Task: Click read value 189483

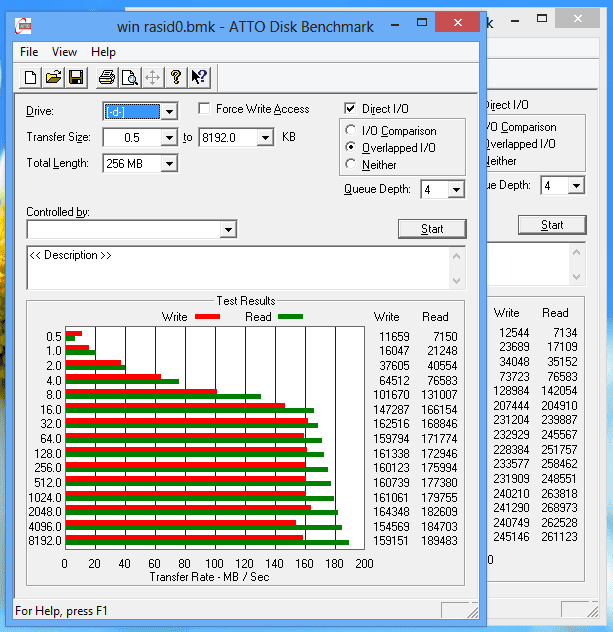Action: point(439,541)
